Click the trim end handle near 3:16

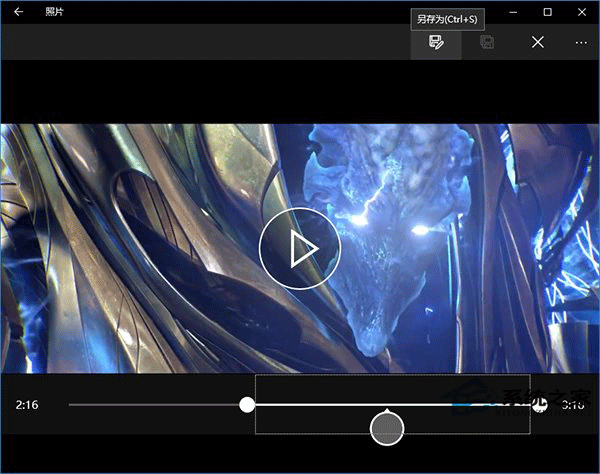click(541, 405)
